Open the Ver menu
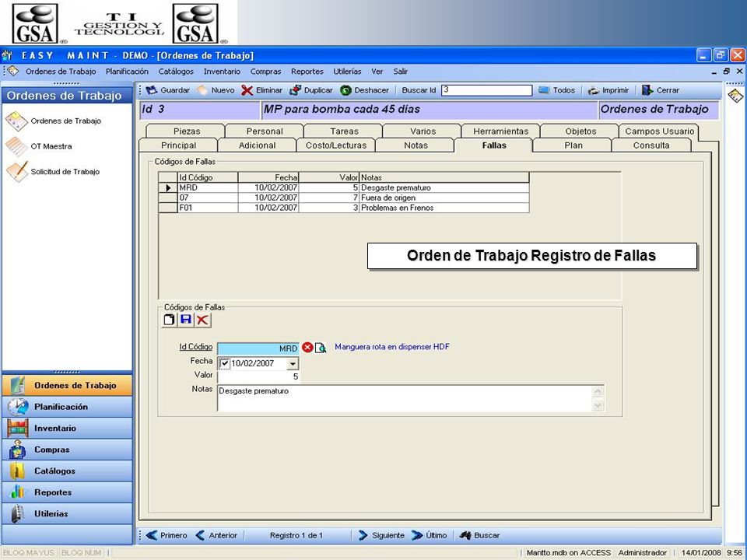The height and width of the screenshot is (560, 747). coord(377,72)
